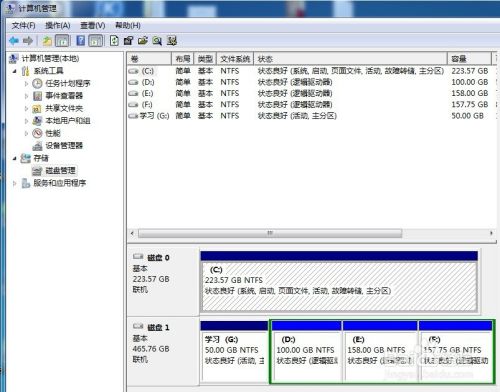Open the 文件(F) menu
The width and height of the screenshot is (500, 392).
coord(23,25)
